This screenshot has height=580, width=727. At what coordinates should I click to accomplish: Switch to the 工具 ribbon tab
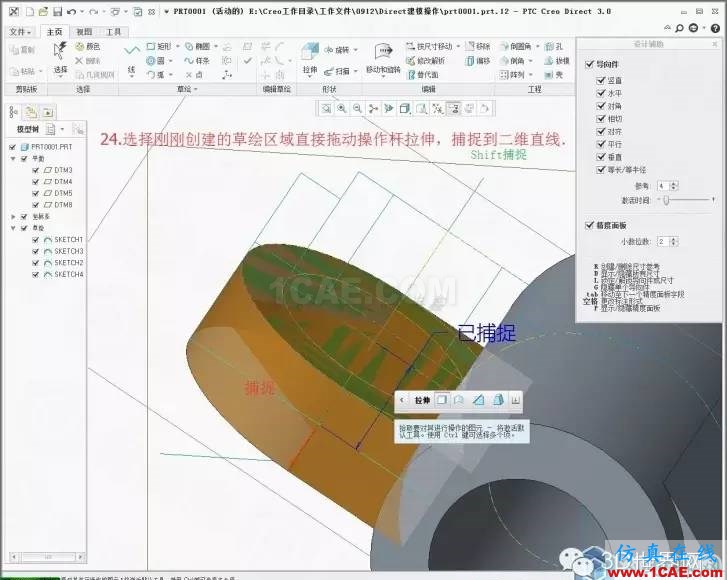[114, 32]
